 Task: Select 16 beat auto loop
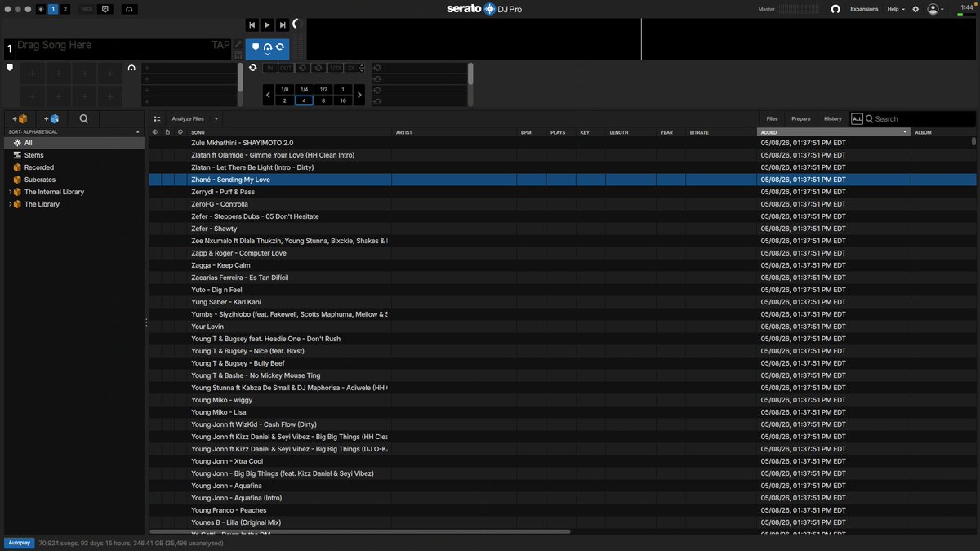pos(343,100)
